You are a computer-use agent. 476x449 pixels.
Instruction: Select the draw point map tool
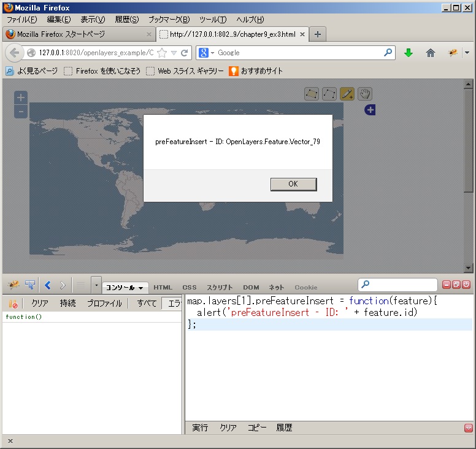[x=347, y=94]
